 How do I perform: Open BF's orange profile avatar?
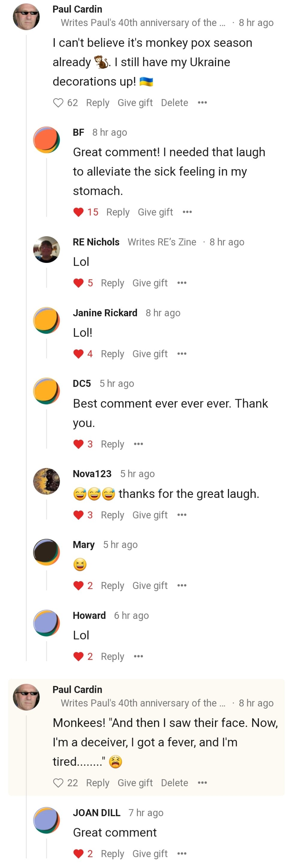(46, 140)
